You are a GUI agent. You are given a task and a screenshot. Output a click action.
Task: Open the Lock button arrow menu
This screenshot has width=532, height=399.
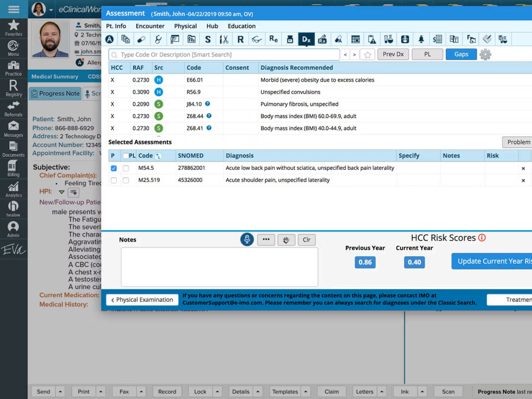coord(218,392)
